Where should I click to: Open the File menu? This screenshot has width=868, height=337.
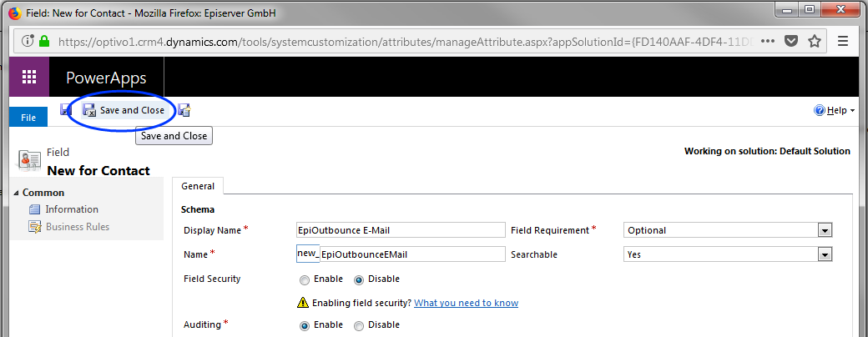pyautogui.click(x=28, y=118)
